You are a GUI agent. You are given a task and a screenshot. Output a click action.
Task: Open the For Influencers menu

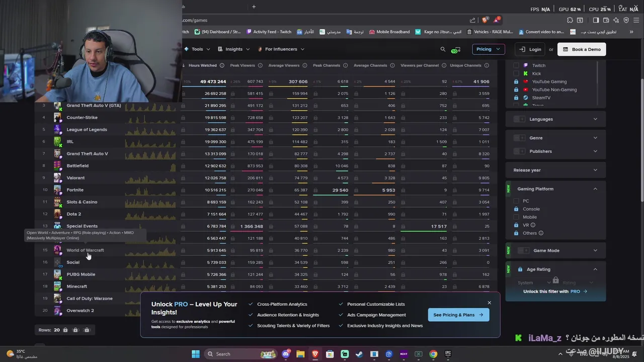pos(281,49)
